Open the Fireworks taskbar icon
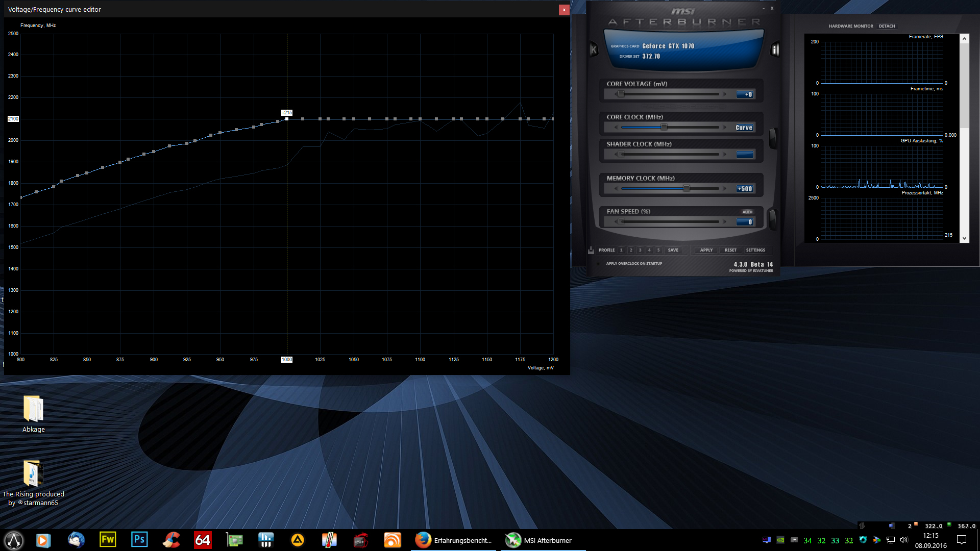The image size is (980, 551). (108, 540)
